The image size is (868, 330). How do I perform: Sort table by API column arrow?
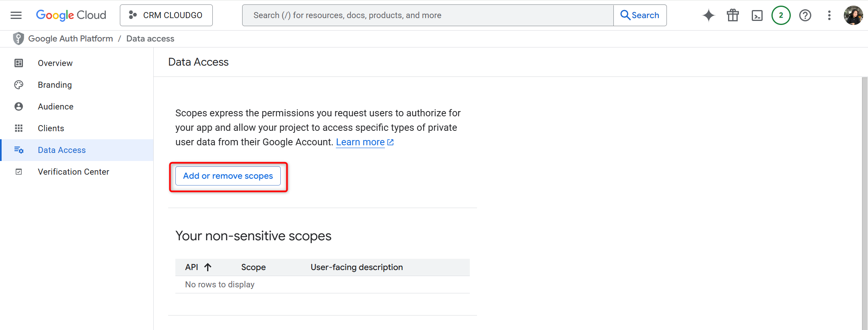coord(208,267)
